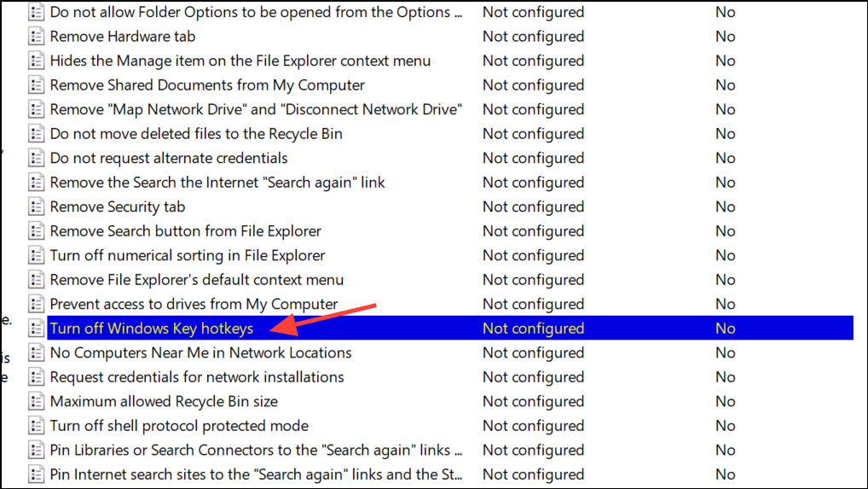Click the No comment value of Remove Security tab
This screenshot has width=868, height=489.
pyautogui.click(x=725, y=207)
